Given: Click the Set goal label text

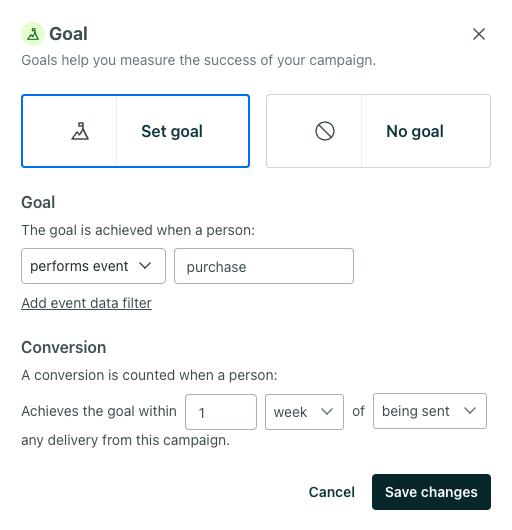Looking at the screenshot, I should point(172,131).
